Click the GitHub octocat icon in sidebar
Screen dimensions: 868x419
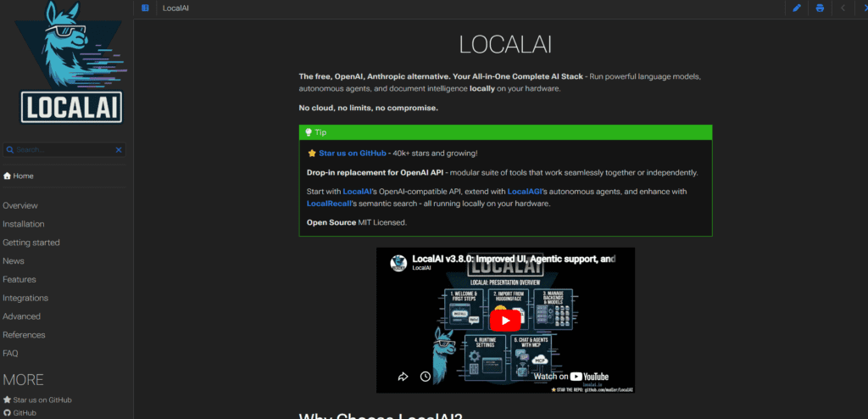[7, 413]
